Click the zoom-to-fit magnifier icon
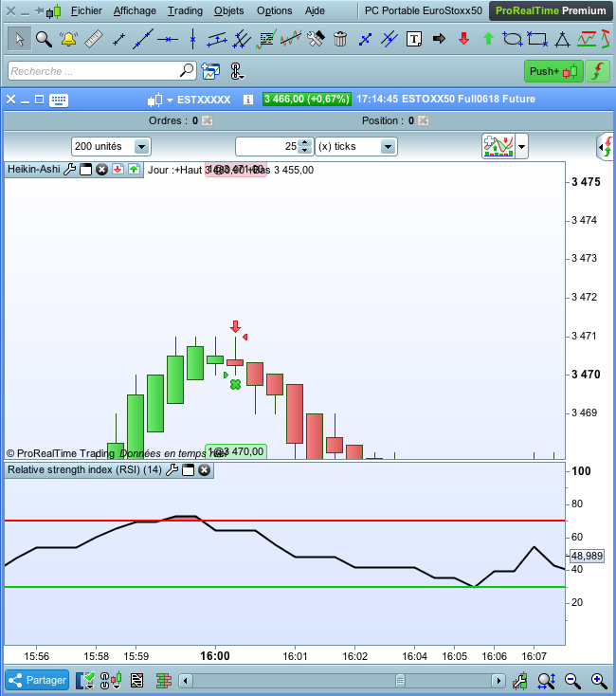Screen dimensions: 616x696 click(x=546, y=681)
